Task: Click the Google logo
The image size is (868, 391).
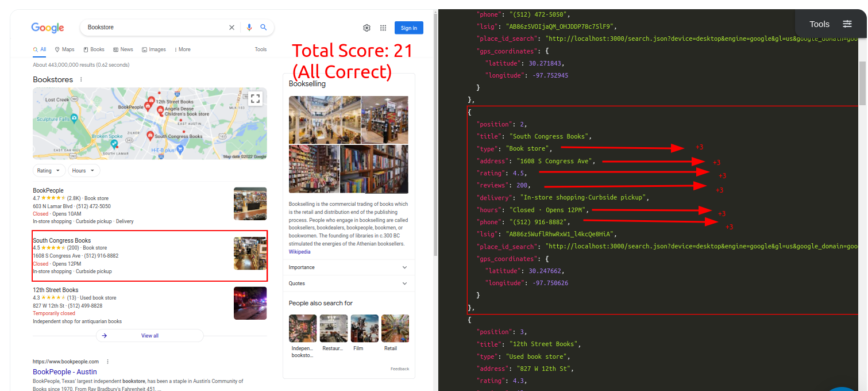Action: (x=48, y=28)
